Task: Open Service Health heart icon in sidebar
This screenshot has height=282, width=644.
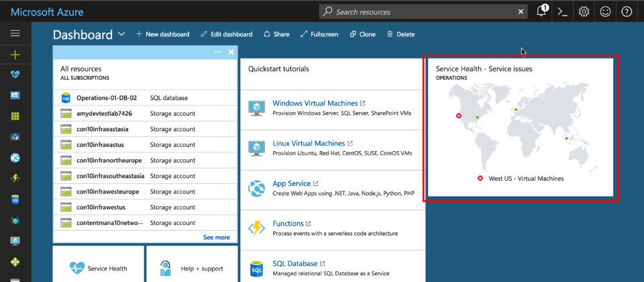Action: (x=15, y=75)
